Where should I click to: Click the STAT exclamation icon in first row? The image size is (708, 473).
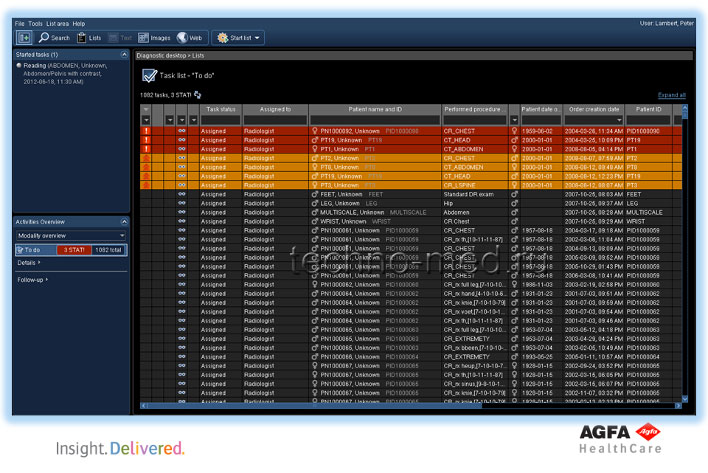[x=145, y=131]
